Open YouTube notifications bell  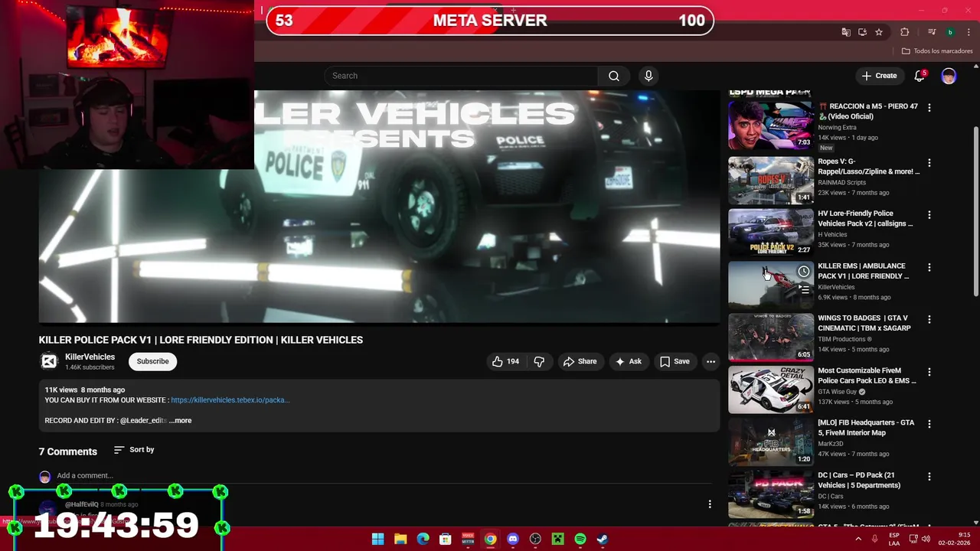920,76
